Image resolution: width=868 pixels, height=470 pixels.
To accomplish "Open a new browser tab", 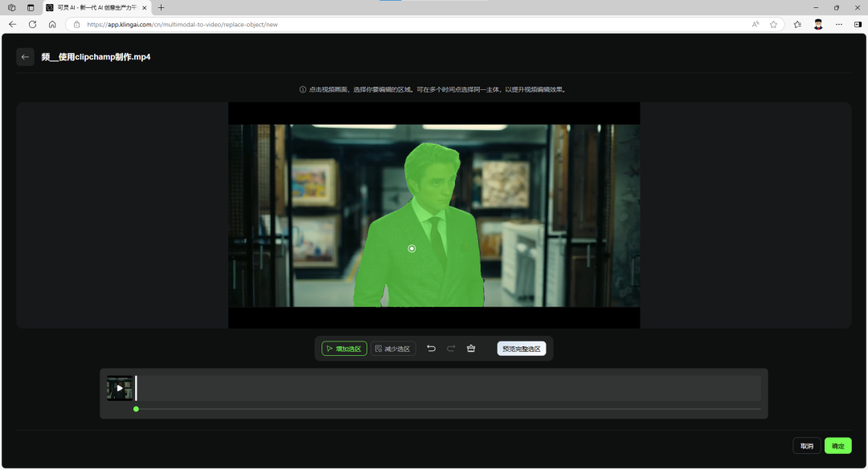I will point(161,7).
